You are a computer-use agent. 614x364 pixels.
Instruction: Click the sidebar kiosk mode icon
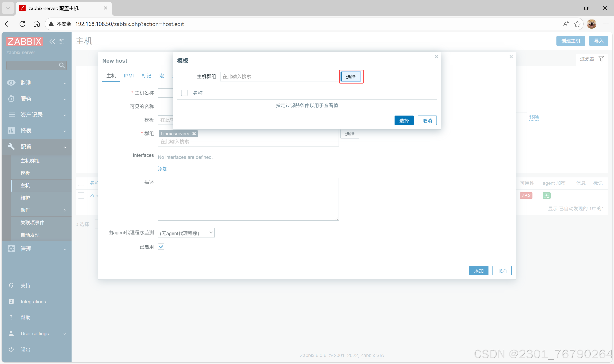(x=62, y=42)
